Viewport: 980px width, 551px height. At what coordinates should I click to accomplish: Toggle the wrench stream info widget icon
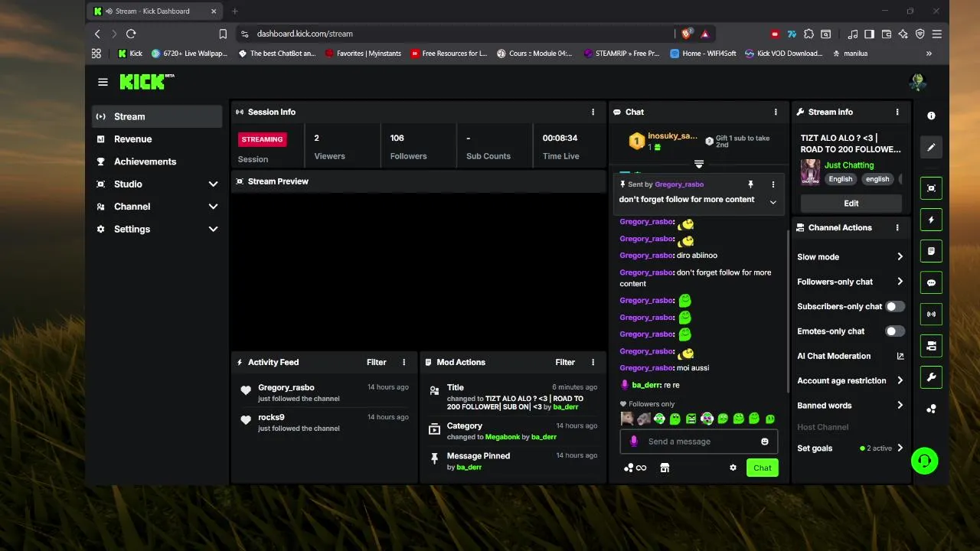pyautogui.click(x=931, y=377)
